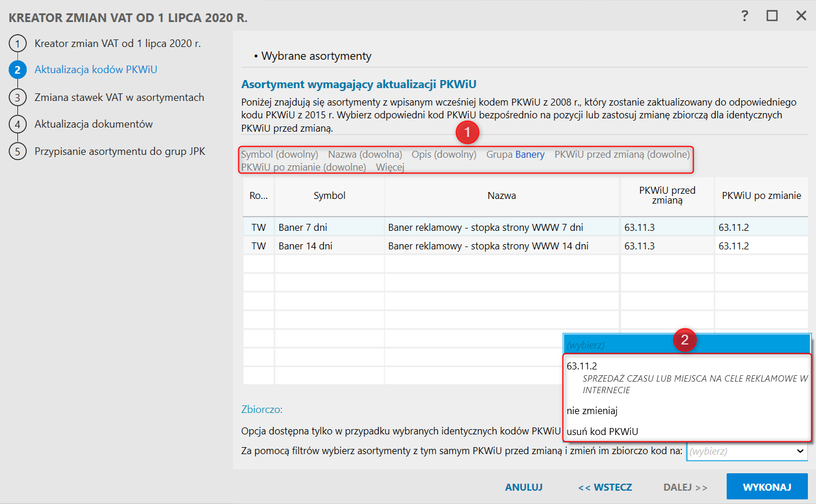Screen dimensions: 816x504
Task: Pick 'usuń kod PKWiU' option
Action: pyautogui.click(x=602, y=432)
